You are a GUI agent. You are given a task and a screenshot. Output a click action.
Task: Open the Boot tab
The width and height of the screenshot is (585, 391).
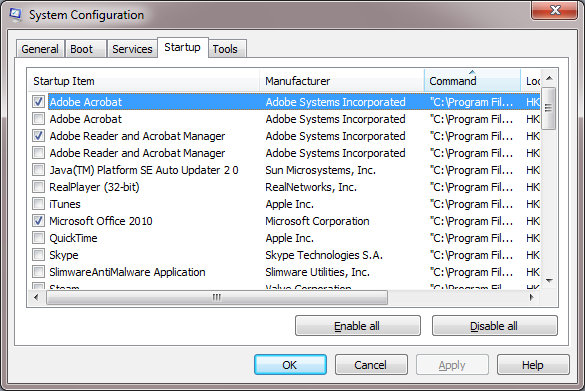(x=85, y=49)
